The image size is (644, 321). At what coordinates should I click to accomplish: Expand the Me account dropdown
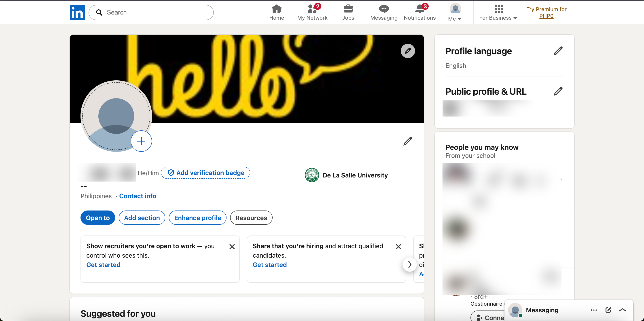click(x=455, y=12)
